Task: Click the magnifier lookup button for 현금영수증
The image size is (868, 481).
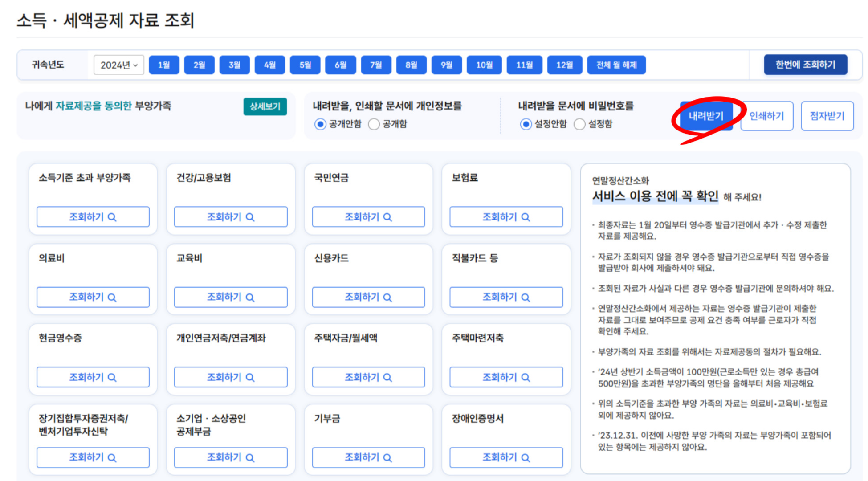Action: pyautogui.click(x=93, y=377)
